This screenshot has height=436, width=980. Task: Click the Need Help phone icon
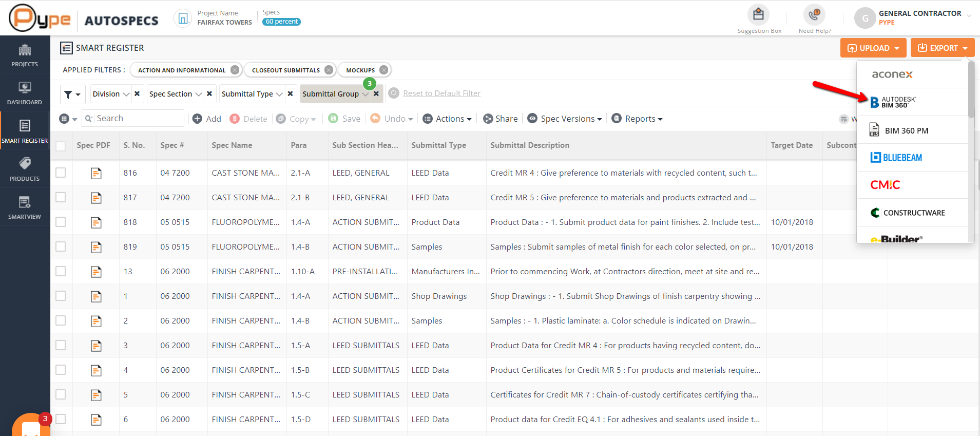point(814,15)
